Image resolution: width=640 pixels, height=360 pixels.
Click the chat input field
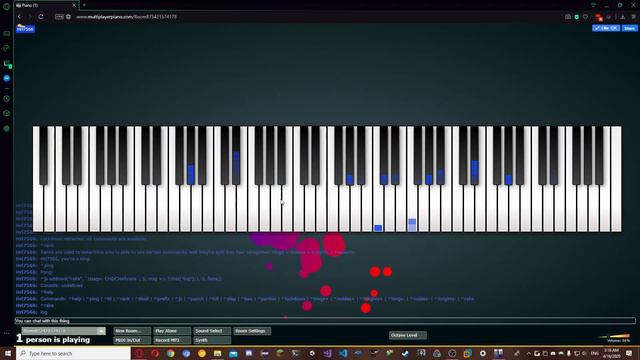325,321
